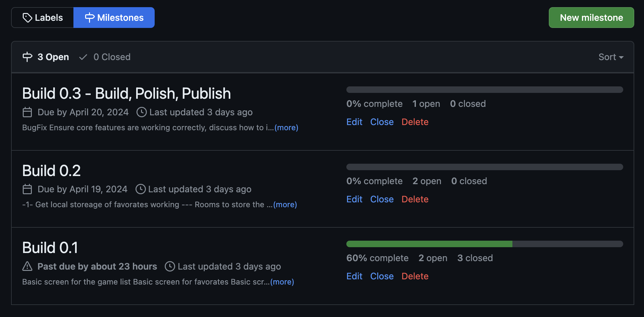644x317 pixels.
Task: Close the Build 0.3 milestone
Action: click(x=382, y=122)
